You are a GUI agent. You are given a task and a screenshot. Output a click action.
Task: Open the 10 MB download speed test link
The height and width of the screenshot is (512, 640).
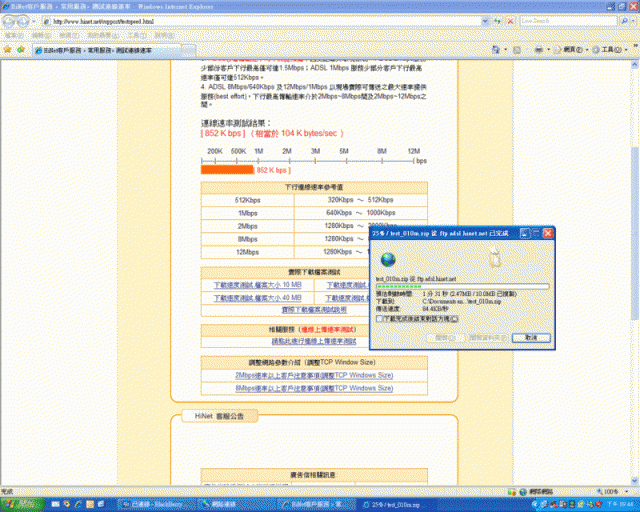pos(257,285)
